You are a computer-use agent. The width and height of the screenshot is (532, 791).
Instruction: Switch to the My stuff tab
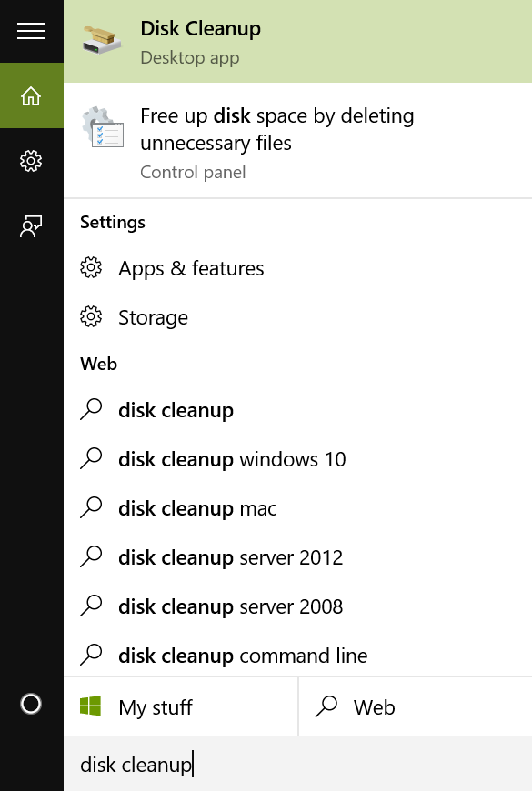point(181,706)
